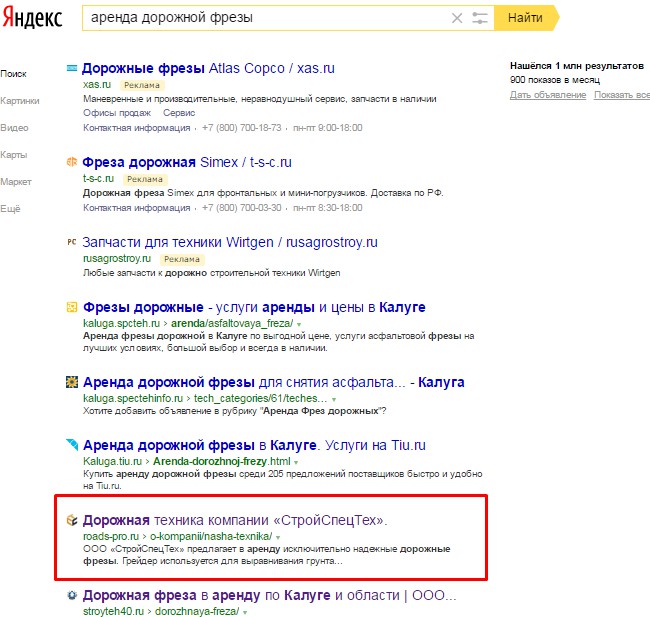Open Фреза дорожная Simex result title
650x617 pixels.
tap(187, 162)
